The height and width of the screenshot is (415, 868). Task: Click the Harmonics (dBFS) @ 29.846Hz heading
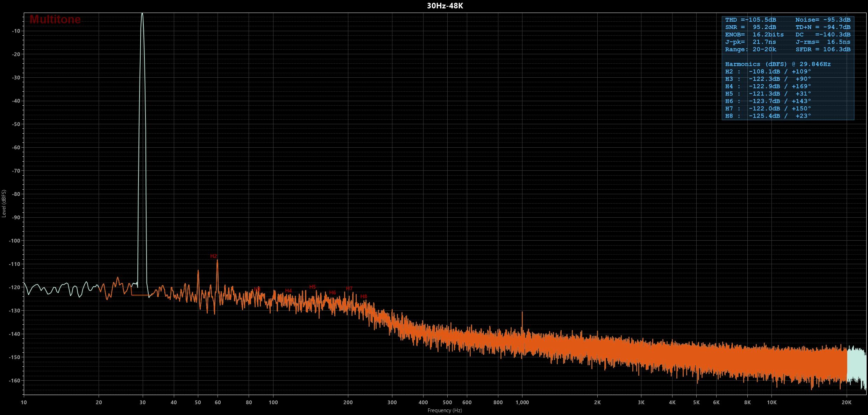pos(778,64)
